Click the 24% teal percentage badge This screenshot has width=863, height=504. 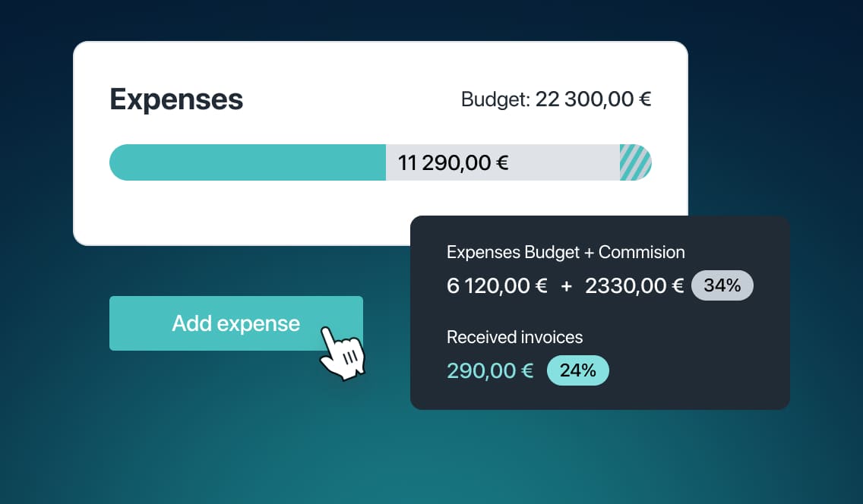click(x=578, y=370)
